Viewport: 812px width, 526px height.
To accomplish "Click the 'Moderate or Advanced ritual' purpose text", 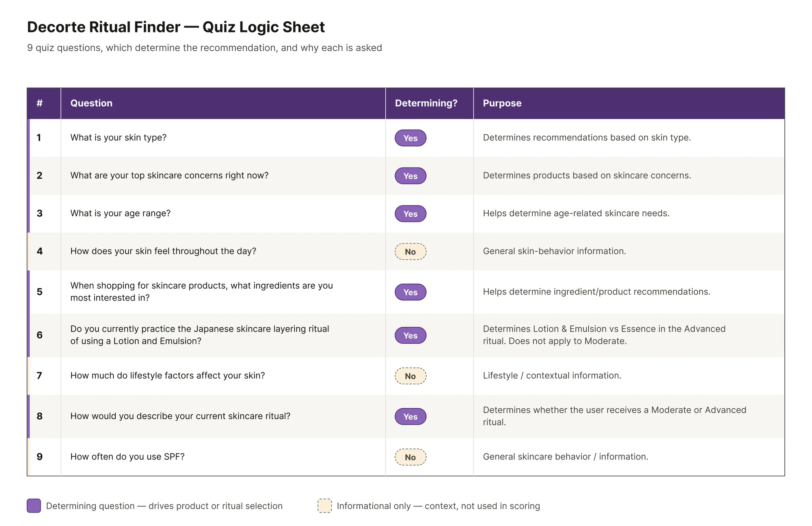I will [x=614, y=416].
